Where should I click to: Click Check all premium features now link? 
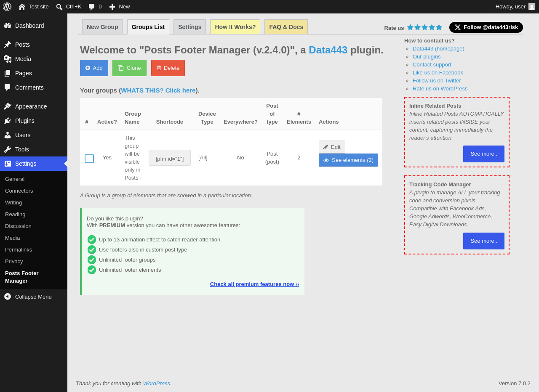(255, 284)
